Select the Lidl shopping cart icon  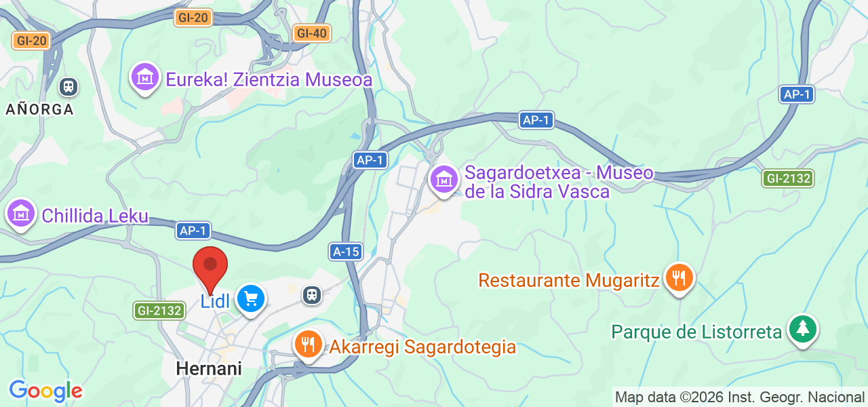251,299
